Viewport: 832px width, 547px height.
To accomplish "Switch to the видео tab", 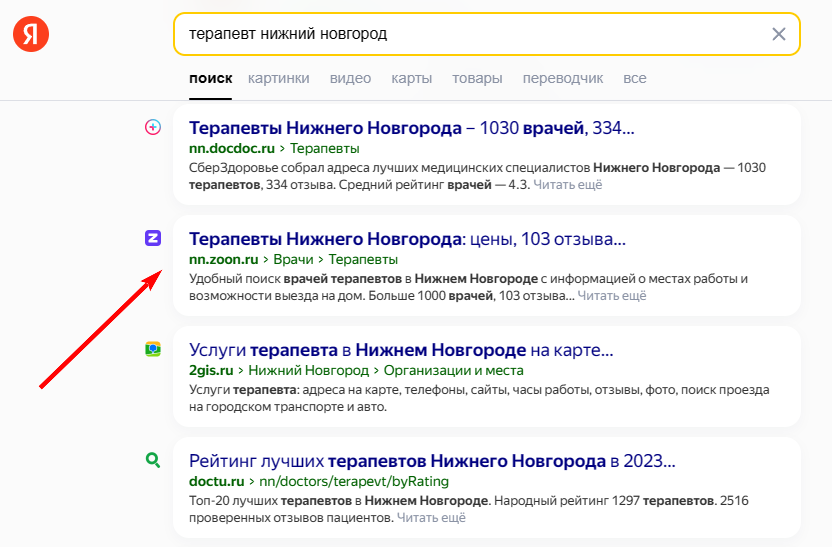I will click(x=350, y=79).
